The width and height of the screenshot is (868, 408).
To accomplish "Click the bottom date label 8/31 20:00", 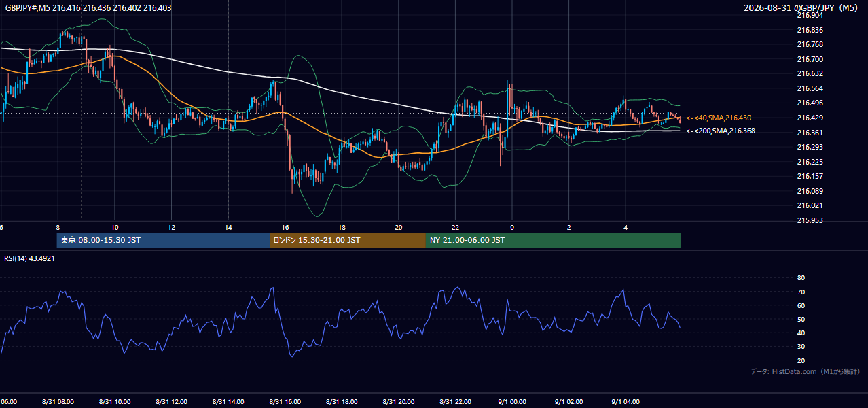I will coord(399,402).
